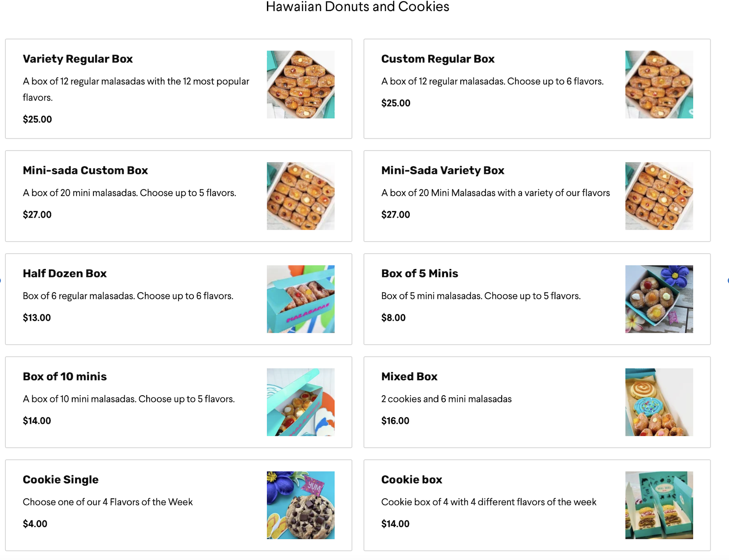View the Box of 5 Minis image
Screen dimensions: 729x560
coord(659,299)
